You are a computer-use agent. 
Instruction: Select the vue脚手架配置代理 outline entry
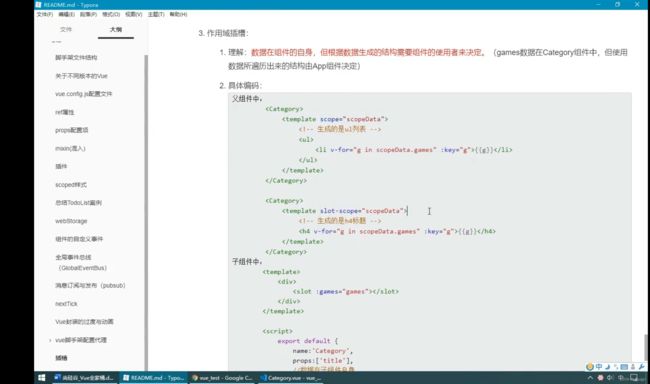[81, 340]
